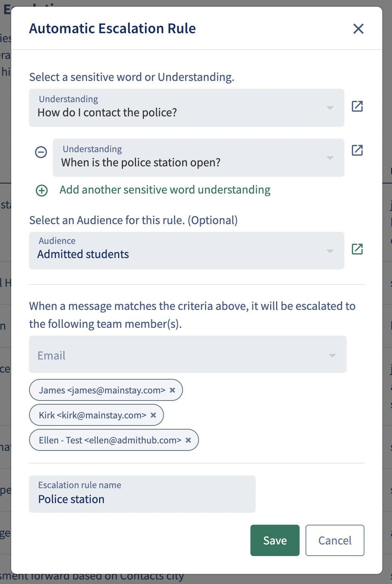
Task: Remove Kirk from escalation recipients
Action: (x=153, y=415)
